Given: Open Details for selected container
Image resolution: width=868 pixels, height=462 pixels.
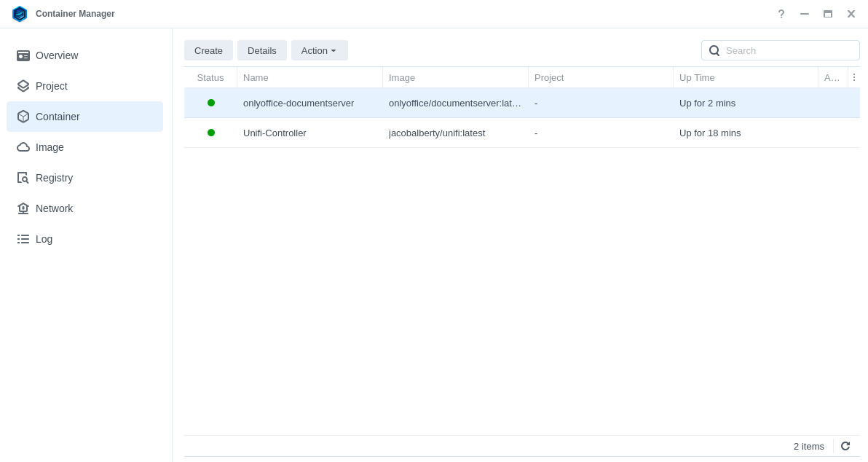Looking at the screenshot, I should click(x=262, y=50).
